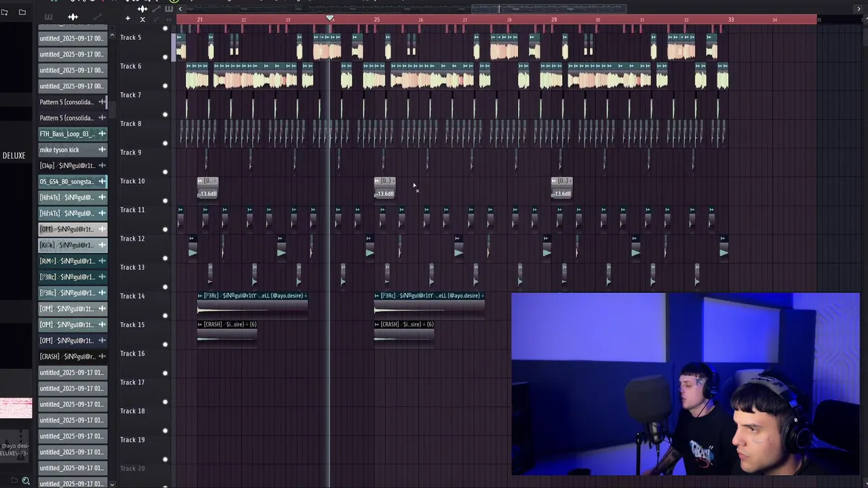
Task: Select the Track 18 header label
Action: (x=132, y=411)
